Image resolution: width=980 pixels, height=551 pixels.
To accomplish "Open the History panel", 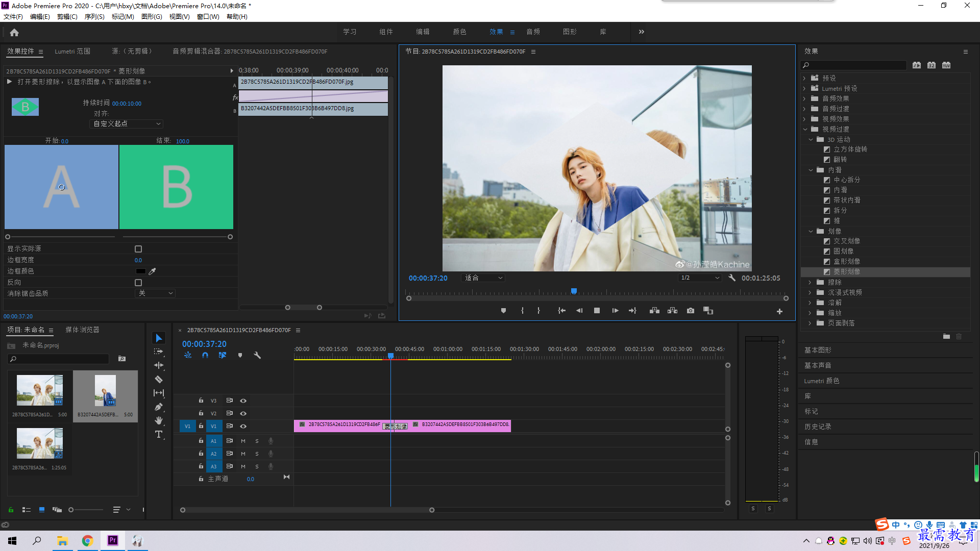I will (x=818, y=427).
